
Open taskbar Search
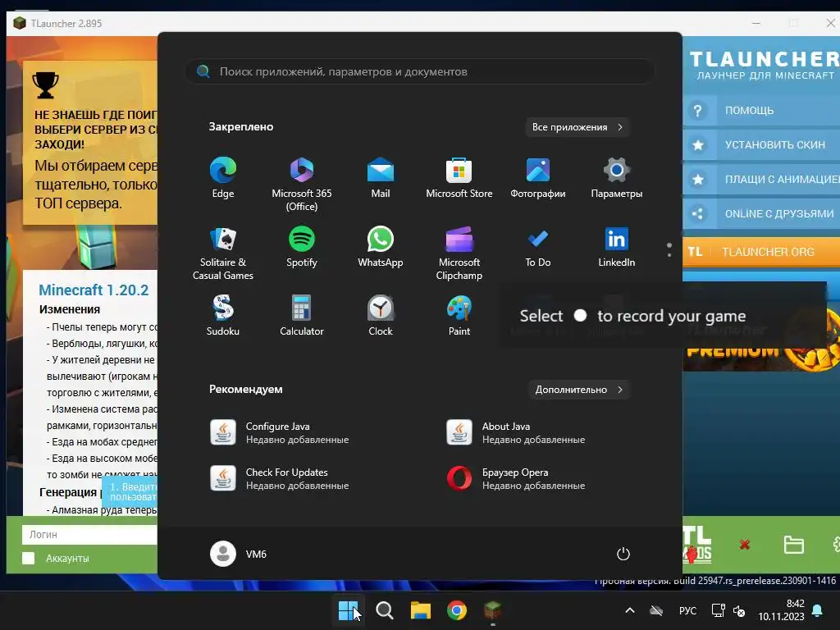[x=384, y=610]
